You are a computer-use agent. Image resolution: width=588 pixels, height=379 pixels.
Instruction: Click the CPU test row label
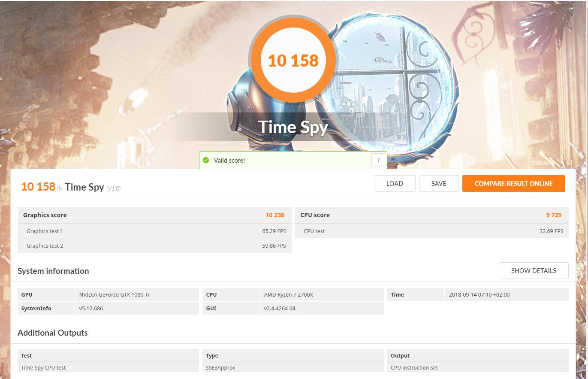click(314, 231)
